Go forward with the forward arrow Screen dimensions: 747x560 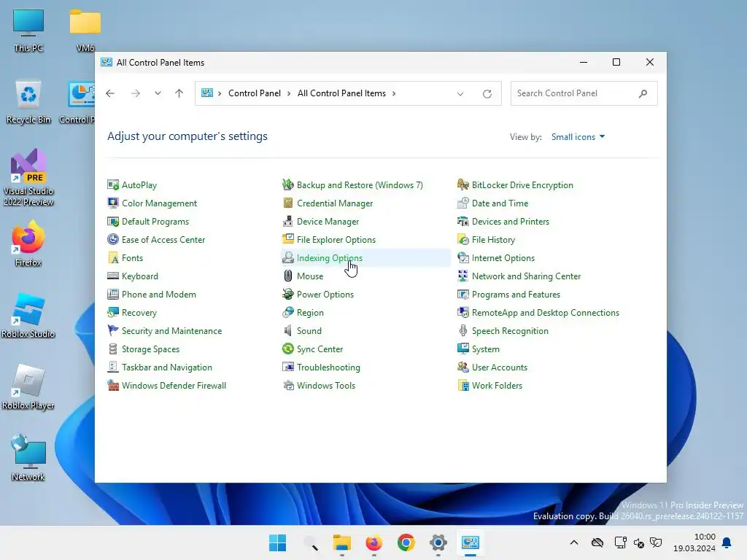point(136,93)
